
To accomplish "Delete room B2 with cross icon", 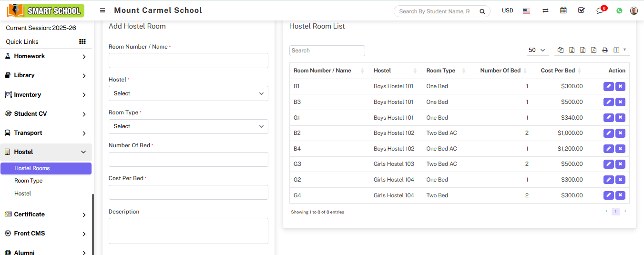I will coord(620,133).
